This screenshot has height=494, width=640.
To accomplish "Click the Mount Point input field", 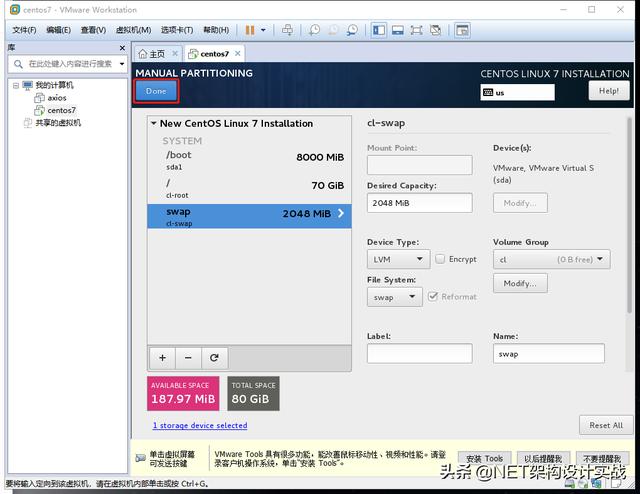I will [x=420, y=165].
